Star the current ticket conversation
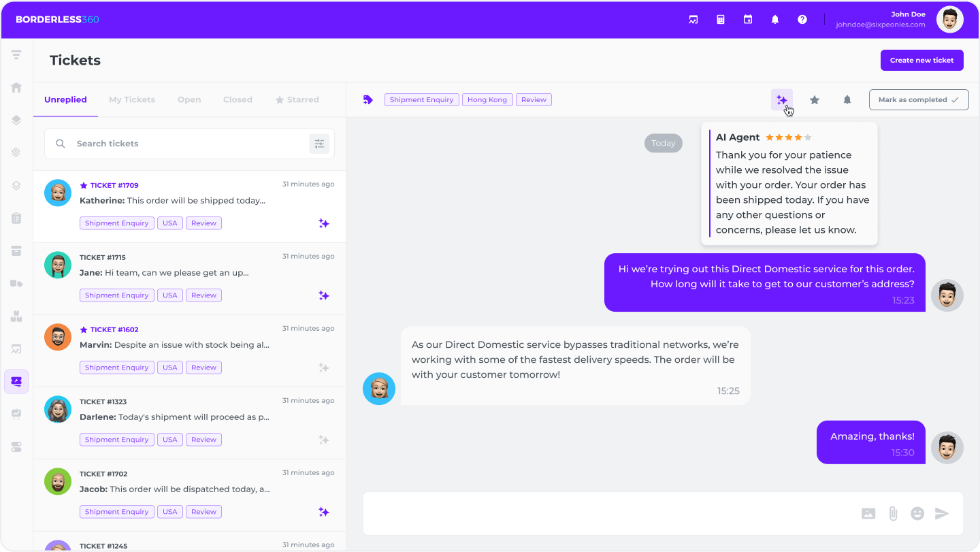The width and height of the screenshot is (980, 552). (x=814, y=100)
